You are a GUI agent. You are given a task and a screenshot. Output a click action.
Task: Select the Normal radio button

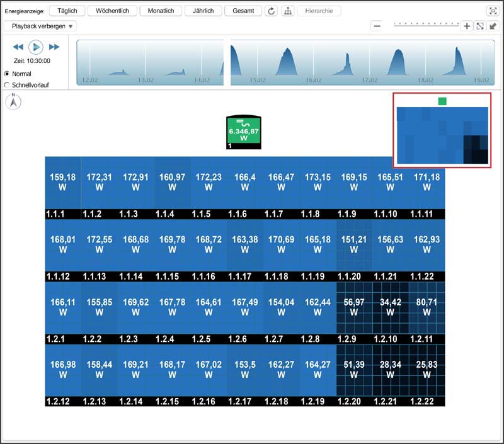tap(7, 74)
